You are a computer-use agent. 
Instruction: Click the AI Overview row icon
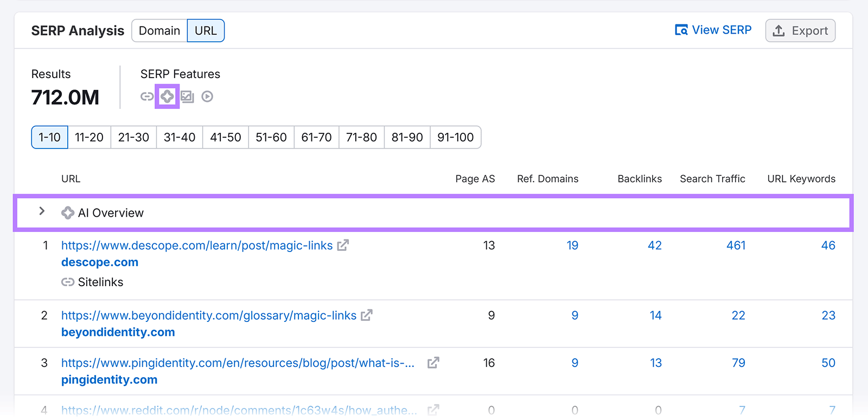point(68,213)
